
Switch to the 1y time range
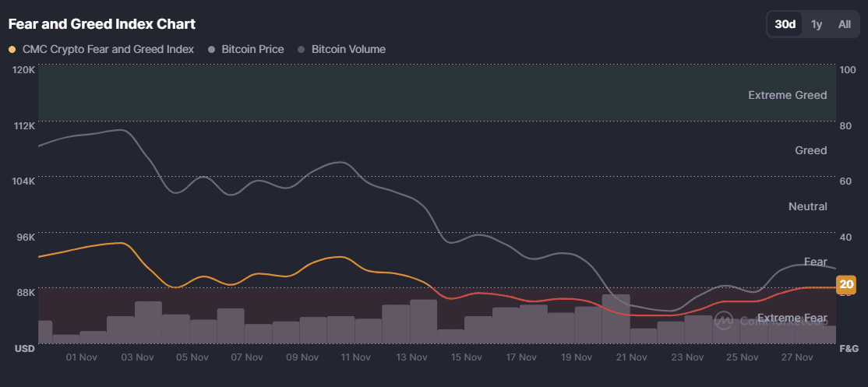pos(817,24)
